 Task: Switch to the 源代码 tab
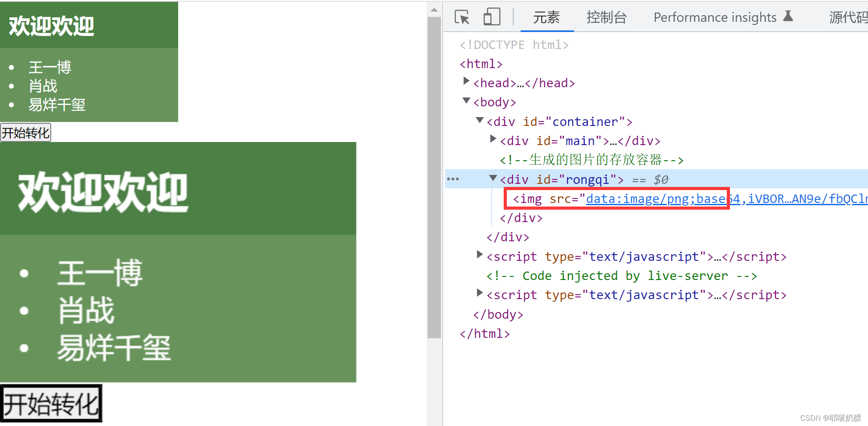pos(848,17)
